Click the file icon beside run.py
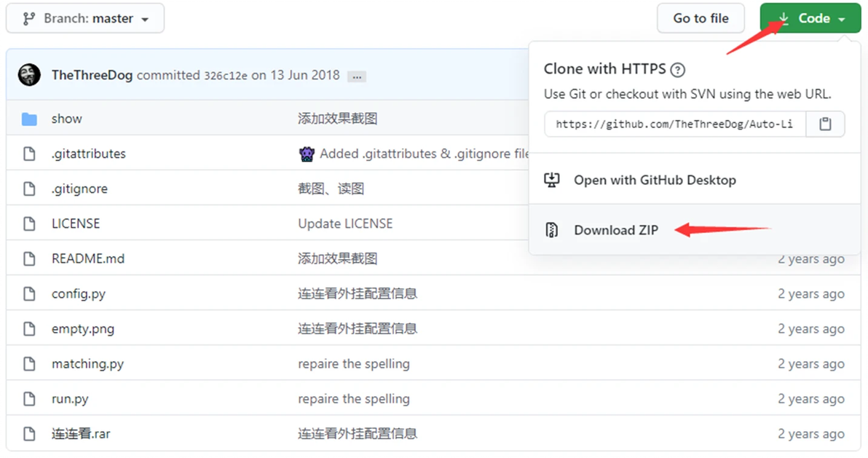The width and height of the screenshot is (868, 458). tap(29, 399)
